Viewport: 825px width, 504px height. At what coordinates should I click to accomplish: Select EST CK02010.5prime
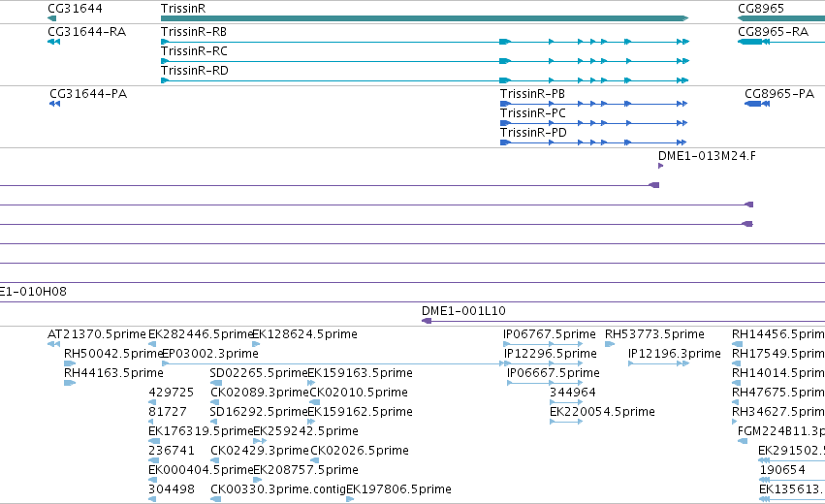click(x=359, y=393)
